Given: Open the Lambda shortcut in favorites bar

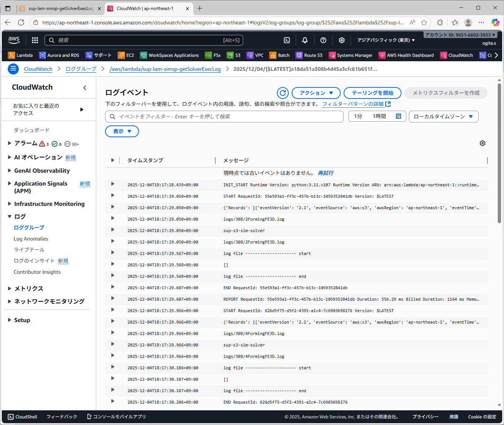Looking at the screenshot, I should click(21, 55).
